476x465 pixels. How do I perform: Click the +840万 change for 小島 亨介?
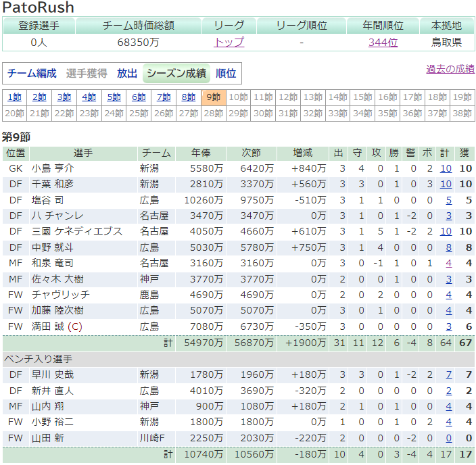tap(308, 168)
